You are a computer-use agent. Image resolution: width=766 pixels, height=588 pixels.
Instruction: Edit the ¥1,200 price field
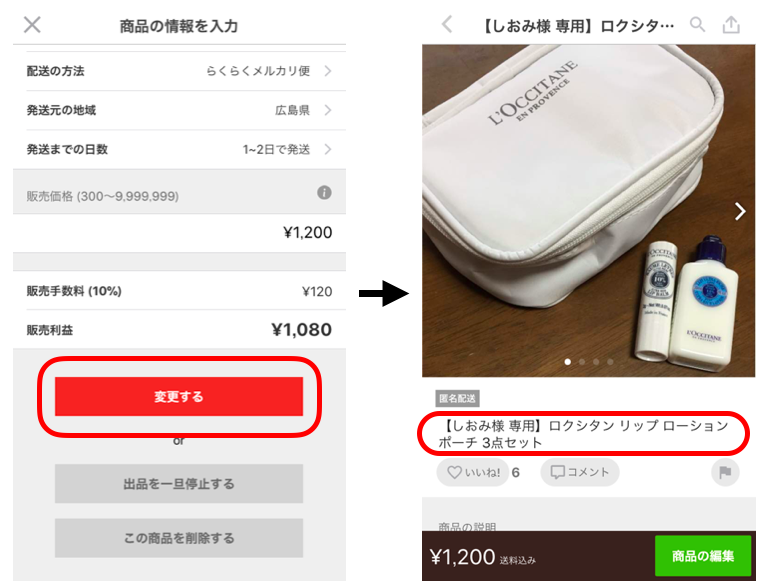click(x=179, y=232)
